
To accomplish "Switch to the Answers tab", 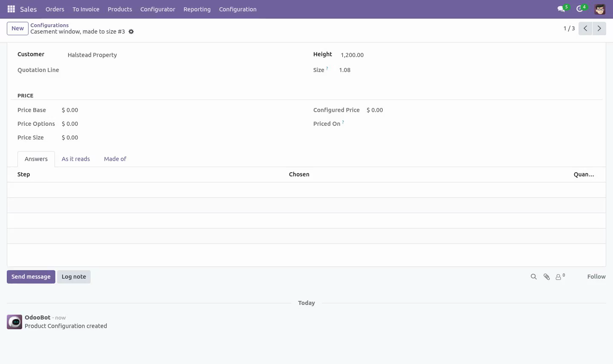I will pos(36,159).
